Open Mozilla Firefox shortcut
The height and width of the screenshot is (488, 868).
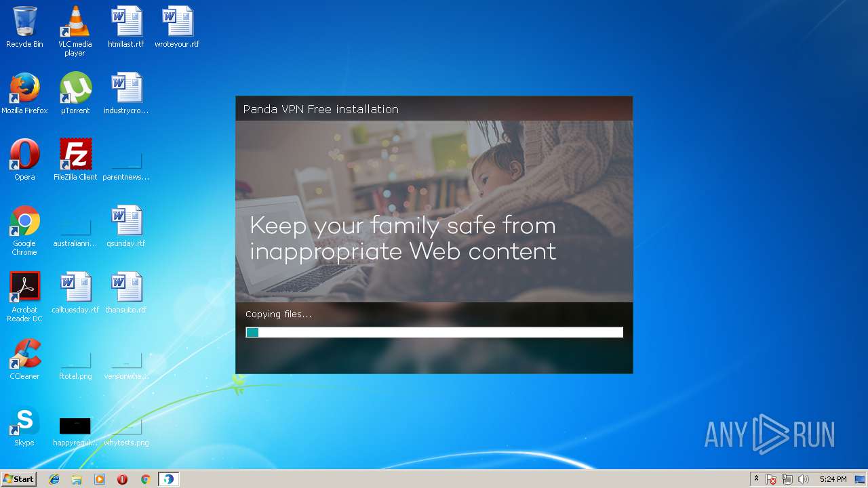click(x=24, y=94)
